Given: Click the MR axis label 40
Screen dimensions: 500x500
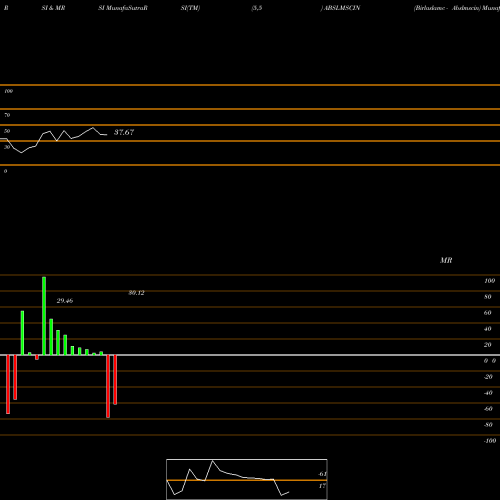Looking at the screenshot, I should click(x=488, y=329).
